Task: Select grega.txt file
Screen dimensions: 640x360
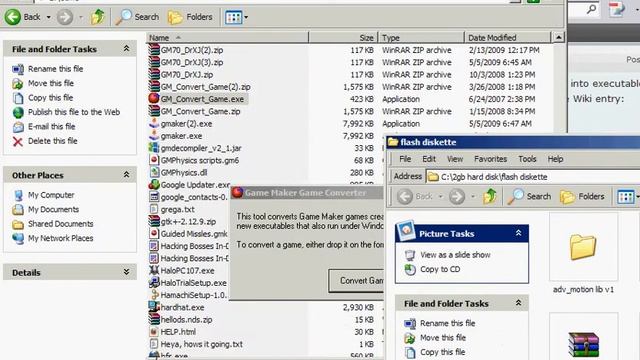Action: coord(177,209)
